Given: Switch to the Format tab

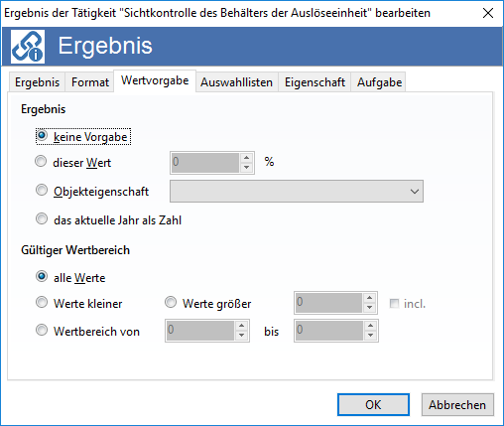Looking at the screenshot, I should click(x=90, y=82).
